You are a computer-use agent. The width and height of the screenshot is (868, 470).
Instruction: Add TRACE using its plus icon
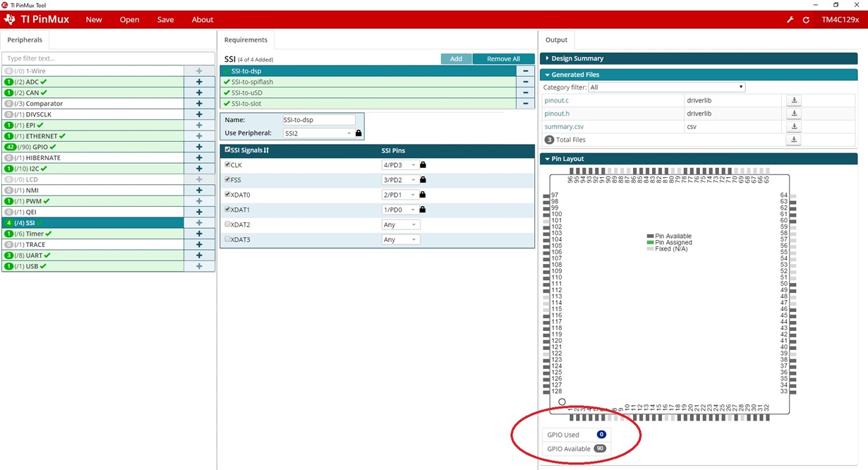[199, 245]
